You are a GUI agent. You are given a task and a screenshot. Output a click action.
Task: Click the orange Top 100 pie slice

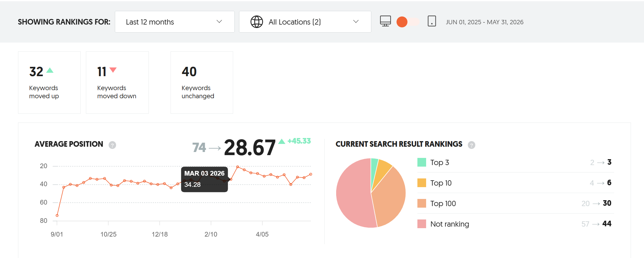(389, 199)
